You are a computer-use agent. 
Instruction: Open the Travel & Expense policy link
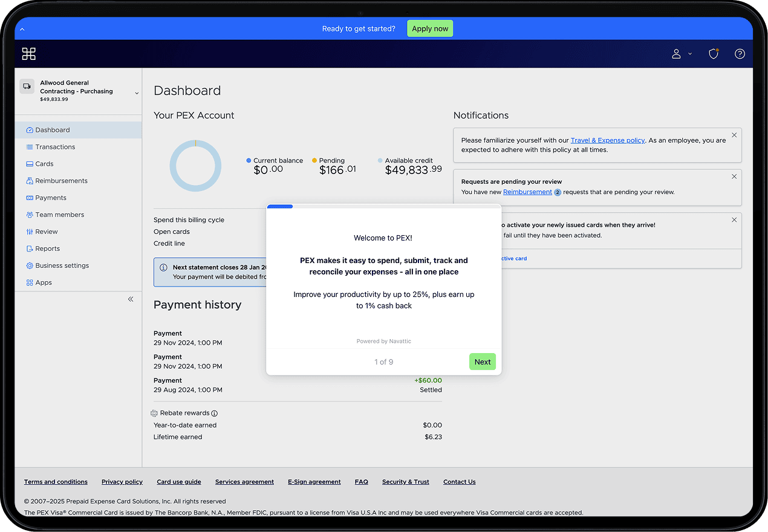click(607, 140)
